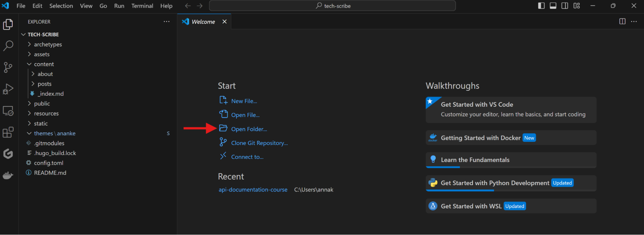644x235 pixels.
Task: Open the Source Control view icon
Action: 8,67
